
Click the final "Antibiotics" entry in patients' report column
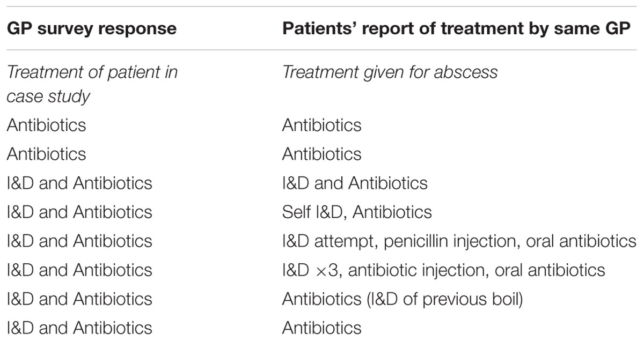point(321,327)
